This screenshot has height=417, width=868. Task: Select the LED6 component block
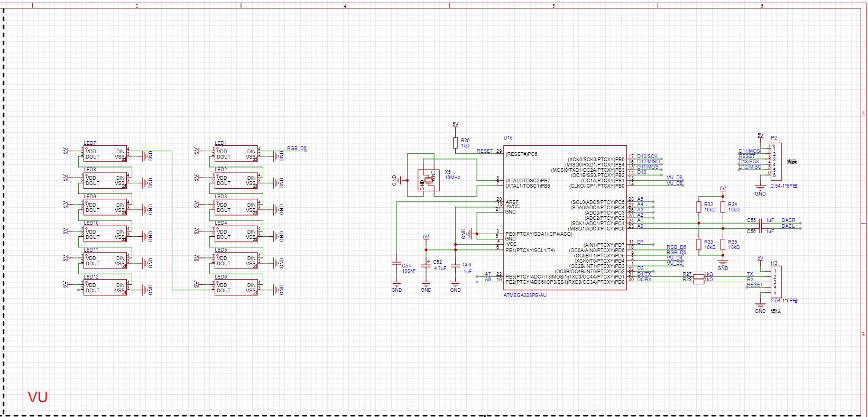pyautogui.click(x=236, y=288)
